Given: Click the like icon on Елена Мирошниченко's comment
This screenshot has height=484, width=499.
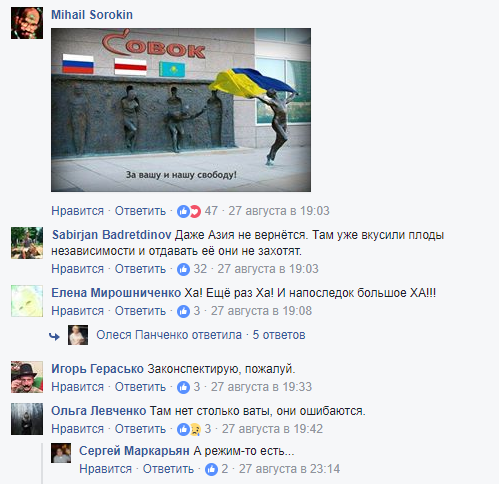Looking at the screenshot, I should (x=183, y=311).
